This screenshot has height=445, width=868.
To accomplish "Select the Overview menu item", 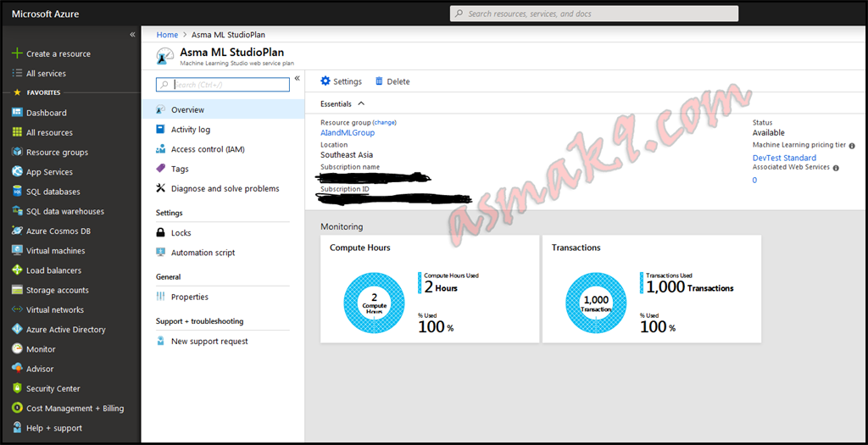I will coord(223,109).
